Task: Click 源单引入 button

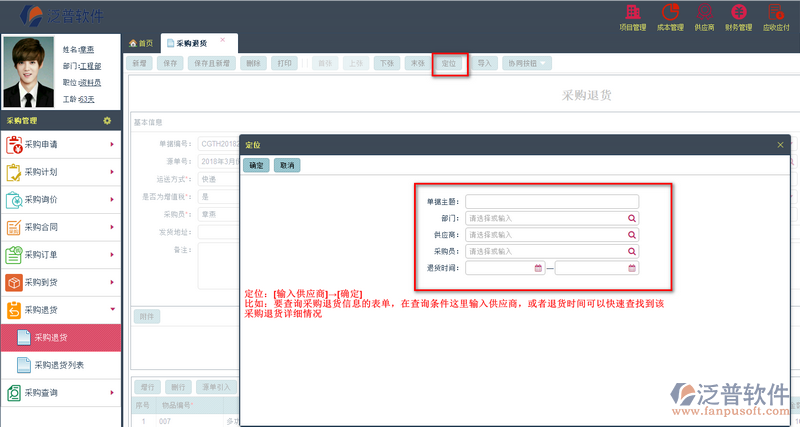Action: pos(217,387)
